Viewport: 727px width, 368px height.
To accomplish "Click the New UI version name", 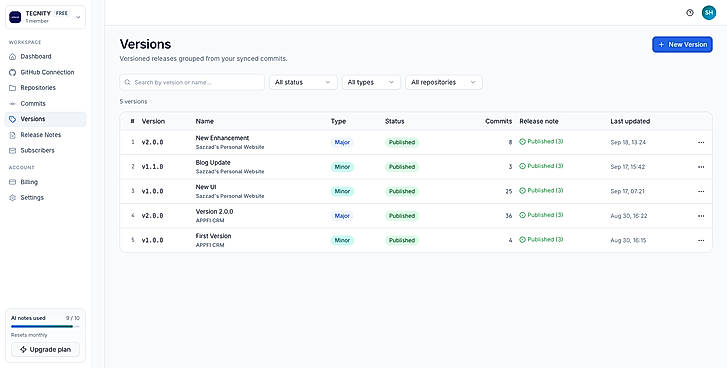I will click(x=206, y=187).
